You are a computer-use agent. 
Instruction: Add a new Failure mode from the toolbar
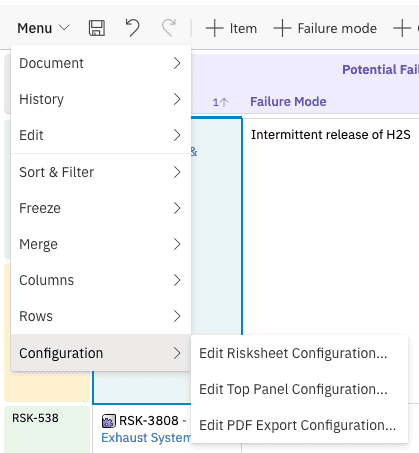(x=325, y=28)
